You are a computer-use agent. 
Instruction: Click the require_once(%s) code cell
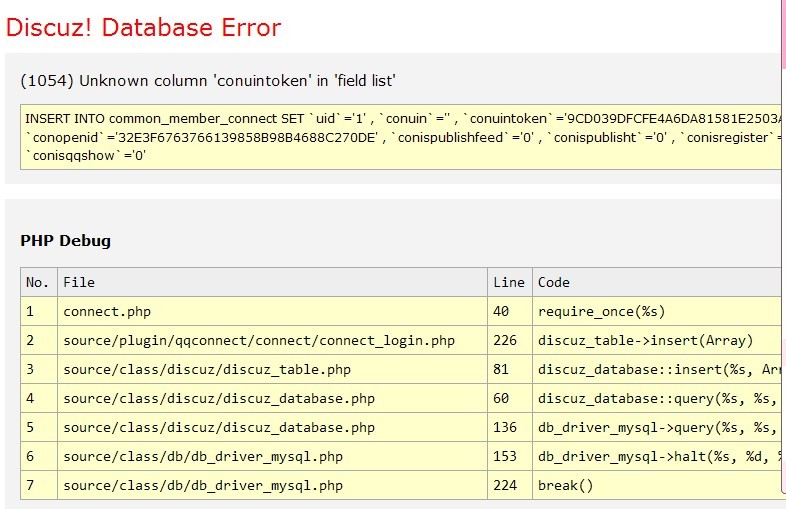[601, 311]
